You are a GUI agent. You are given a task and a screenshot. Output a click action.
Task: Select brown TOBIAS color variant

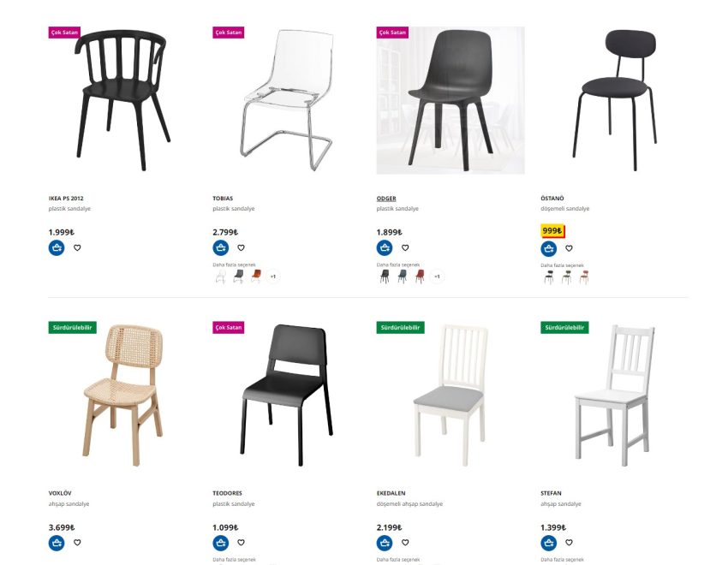pyautogui.click(x=256, y=277)
